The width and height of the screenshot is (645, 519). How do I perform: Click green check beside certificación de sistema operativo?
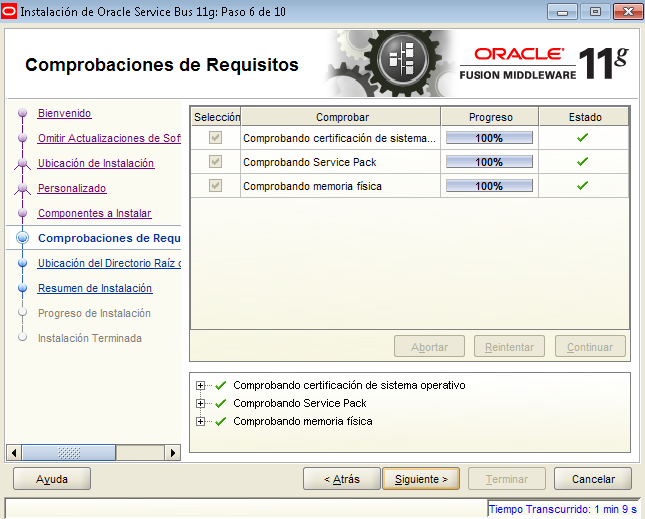[x=221, y=385]
